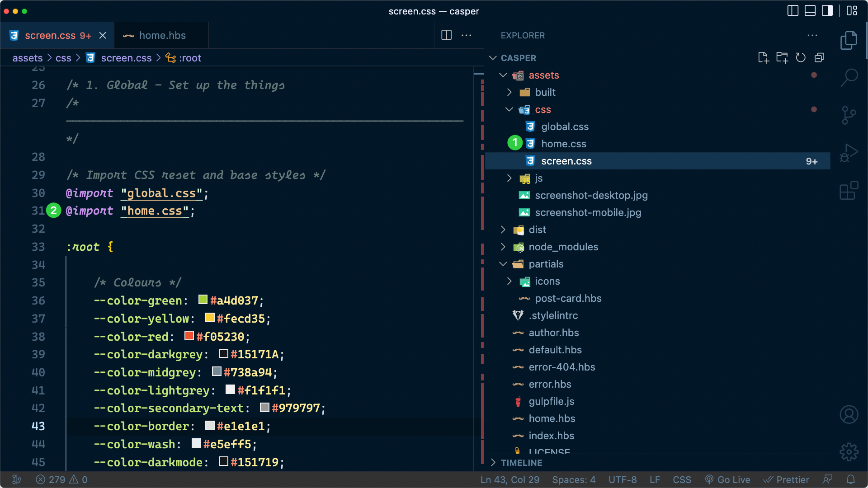Refresh the Explorer file tree
The width and height of the screenshot is (868, 488).
point(801,58)
